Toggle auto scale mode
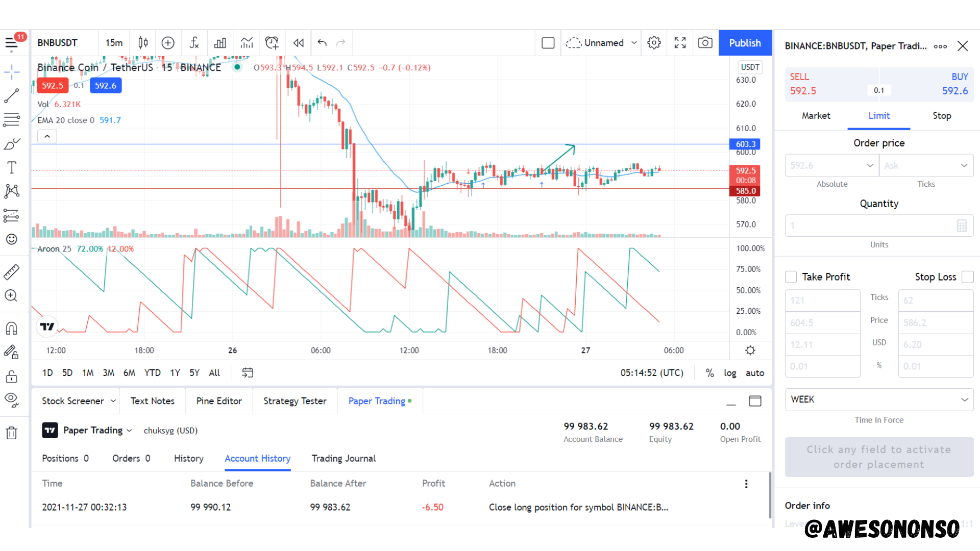Screen dimensions: 980x551 755,373
